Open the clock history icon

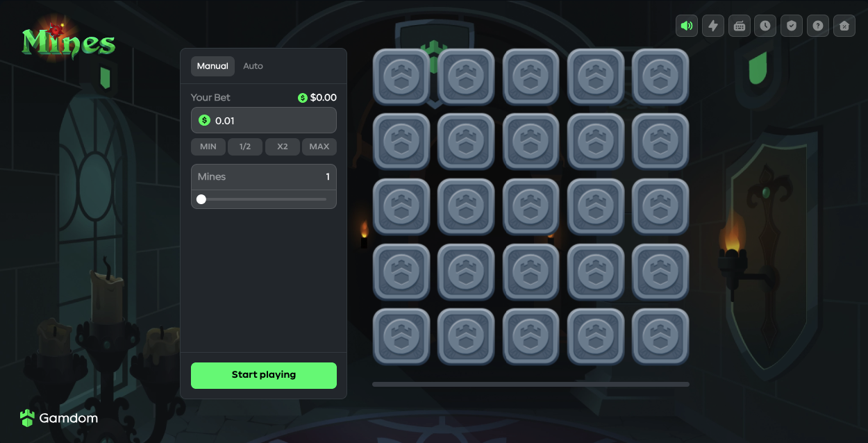[765, 26]
